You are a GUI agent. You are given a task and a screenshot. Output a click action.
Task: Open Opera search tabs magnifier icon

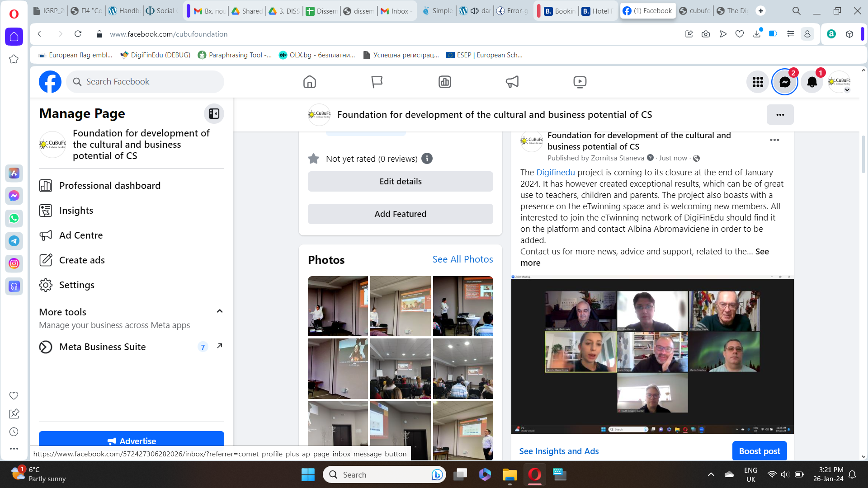[x=796, y=11]
